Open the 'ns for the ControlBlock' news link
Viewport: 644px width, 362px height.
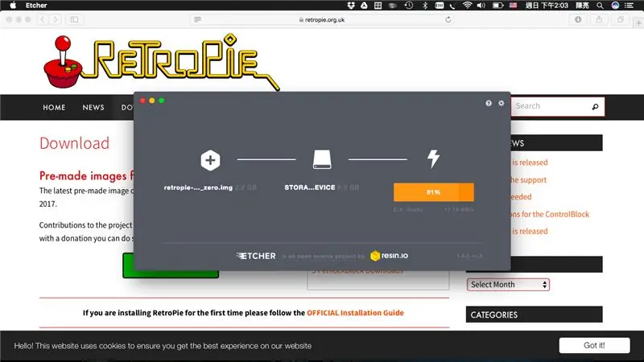[x=551, y=214]
